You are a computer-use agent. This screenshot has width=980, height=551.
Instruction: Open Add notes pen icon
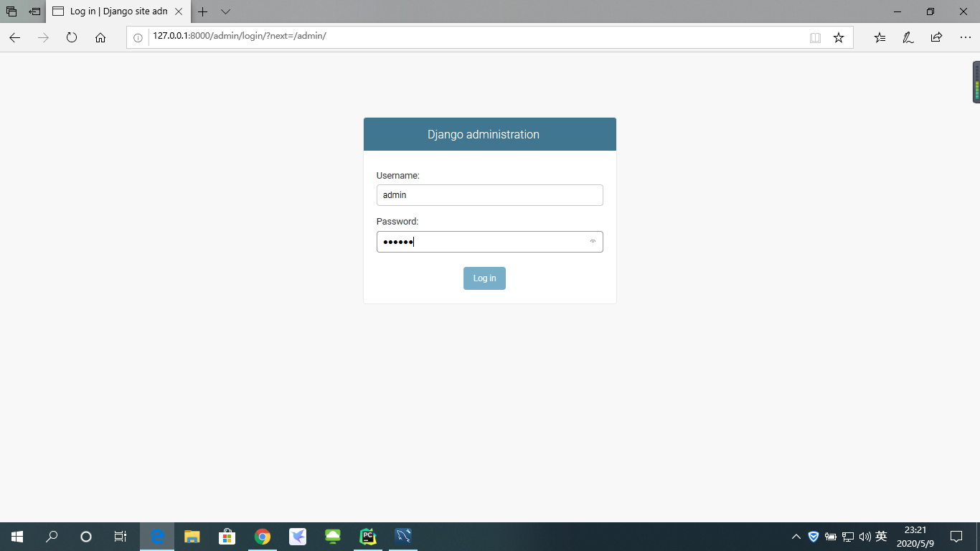(x=908, y=37)
